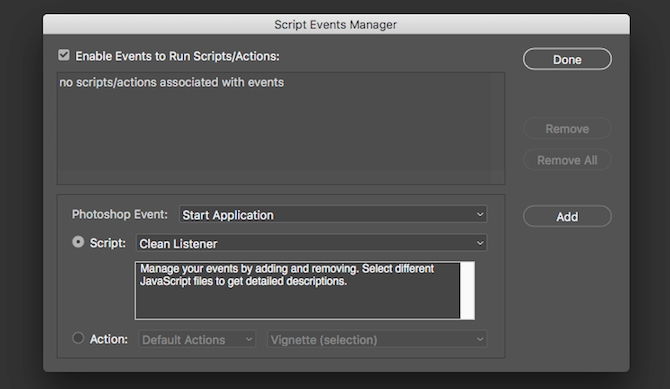Click the Photoshop Event dropdown chevron arrow

tap(480, 215)
